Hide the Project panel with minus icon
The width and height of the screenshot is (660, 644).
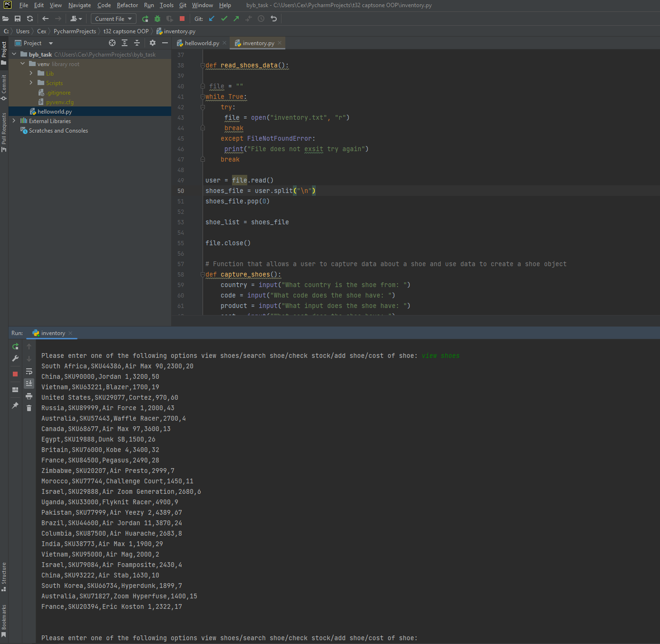point(165,43)
